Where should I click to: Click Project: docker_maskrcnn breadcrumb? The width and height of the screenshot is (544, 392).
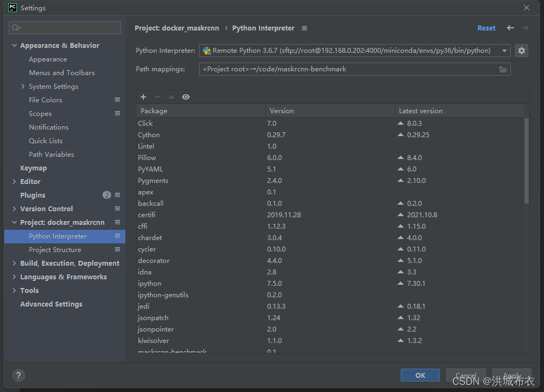pyautogui.click(x=177, y=28)
